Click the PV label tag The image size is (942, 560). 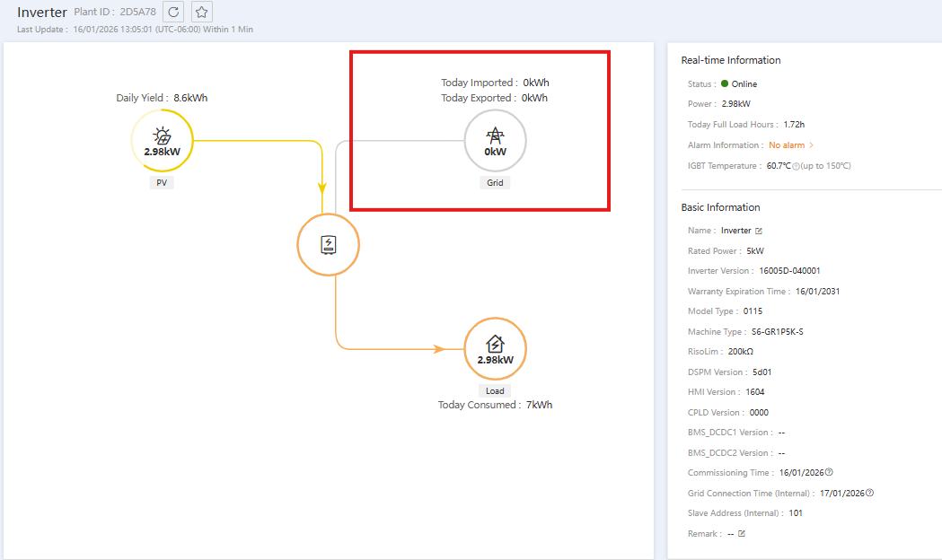(162, 183)
